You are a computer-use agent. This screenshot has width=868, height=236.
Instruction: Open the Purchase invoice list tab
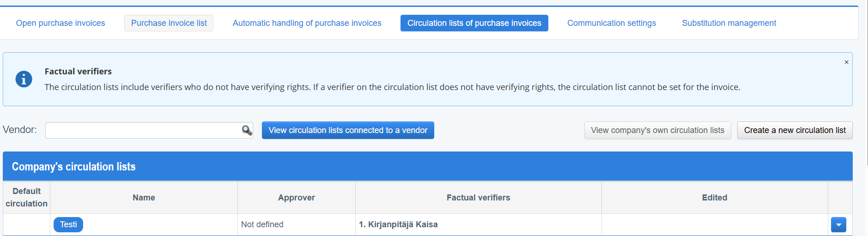point(169,23)
